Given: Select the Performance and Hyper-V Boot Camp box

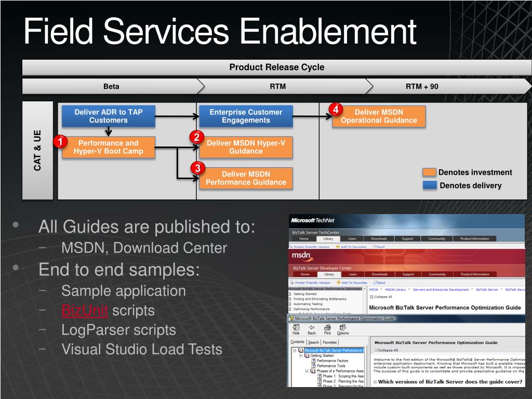Looking at the screenshot, I should pyautogui.click(x=108, y=147).
